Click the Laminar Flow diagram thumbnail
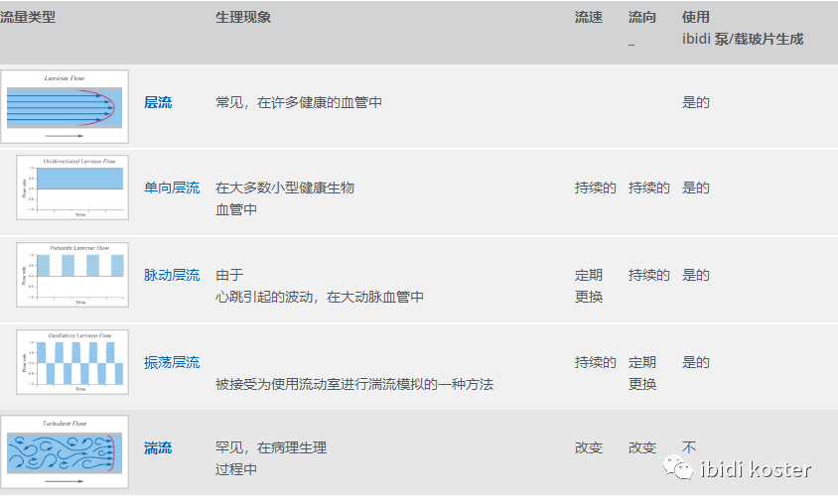This screenshot has width=838, height=504. (x=65, y=106)
